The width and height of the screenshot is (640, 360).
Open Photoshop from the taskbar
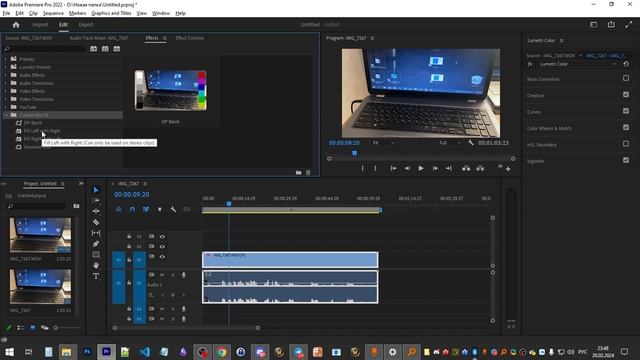pyautogui.click(x=87, y=352)
